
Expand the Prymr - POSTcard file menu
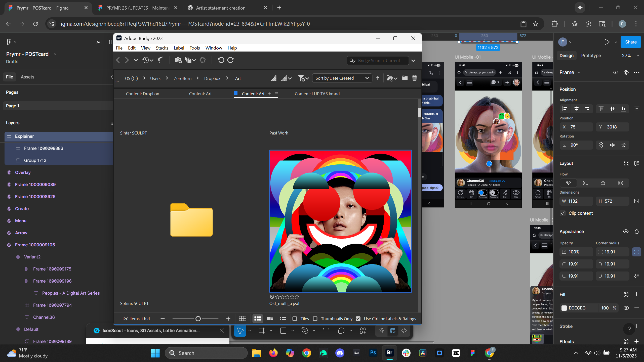pos(55,54)
